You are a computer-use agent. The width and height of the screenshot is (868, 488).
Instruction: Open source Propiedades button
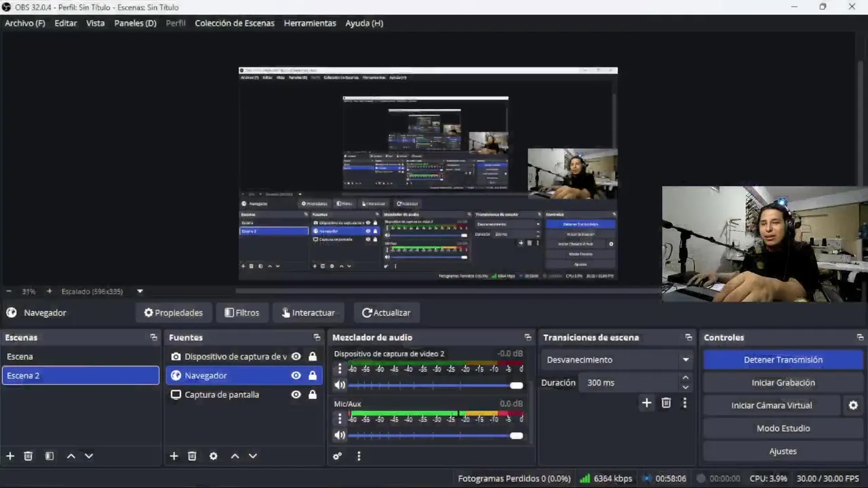174,312
